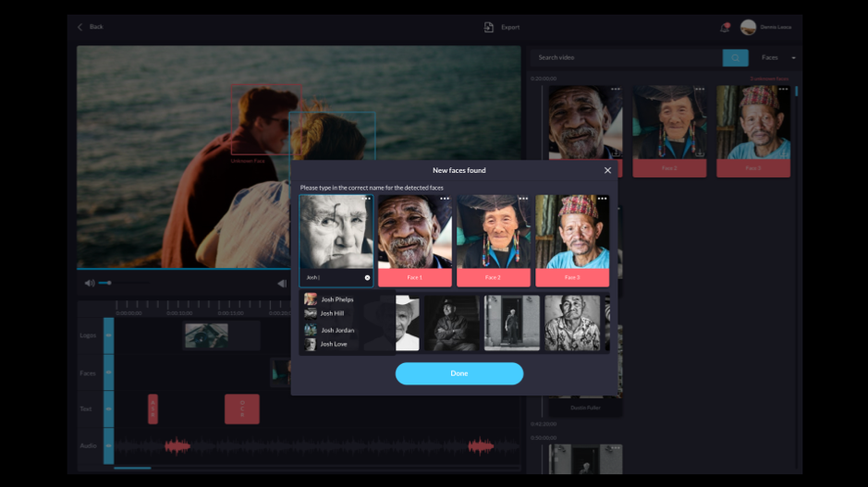Image resolution: width=868 pixels, height=487 pixels.
Task: Select Josh Phelps from the suggestions
Action: pyautogui.click(x=336, y=299)
